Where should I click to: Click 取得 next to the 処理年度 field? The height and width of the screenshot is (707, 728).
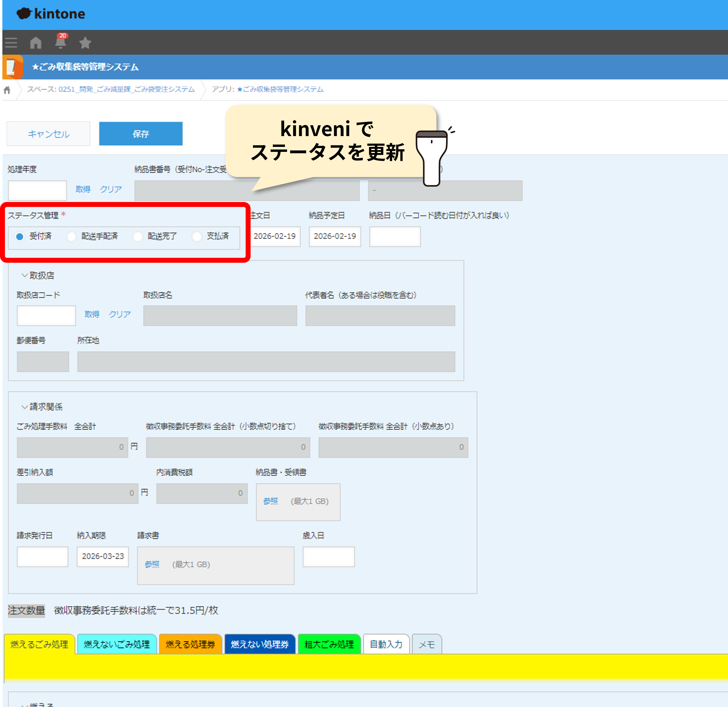point(83,189)
